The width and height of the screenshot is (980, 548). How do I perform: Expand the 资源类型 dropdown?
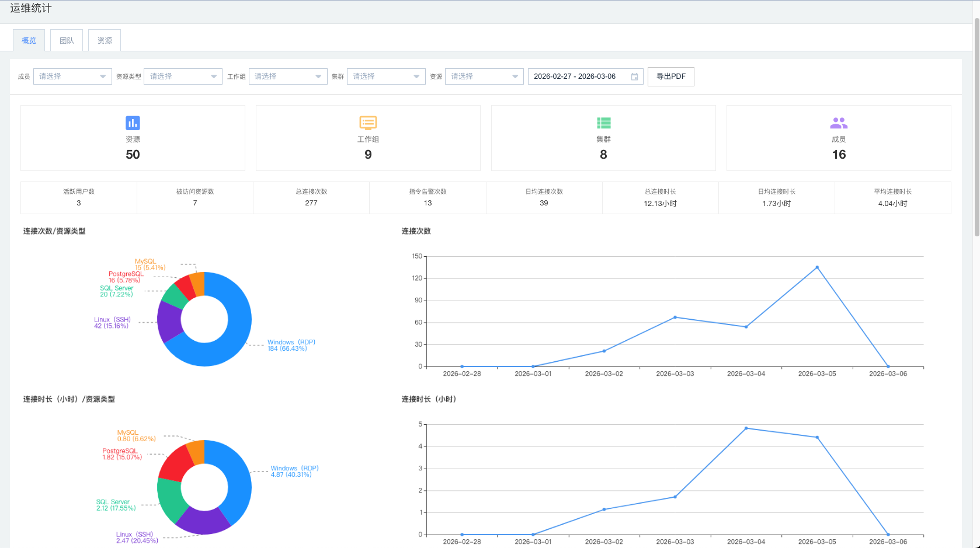pyautogui.click(x=183, y=76)
